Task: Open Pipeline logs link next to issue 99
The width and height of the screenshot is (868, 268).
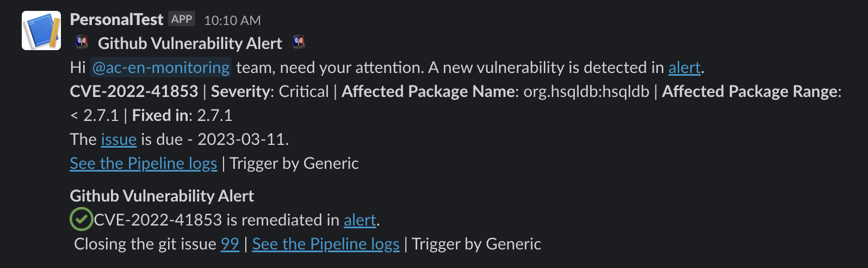Action: [326, 244]
